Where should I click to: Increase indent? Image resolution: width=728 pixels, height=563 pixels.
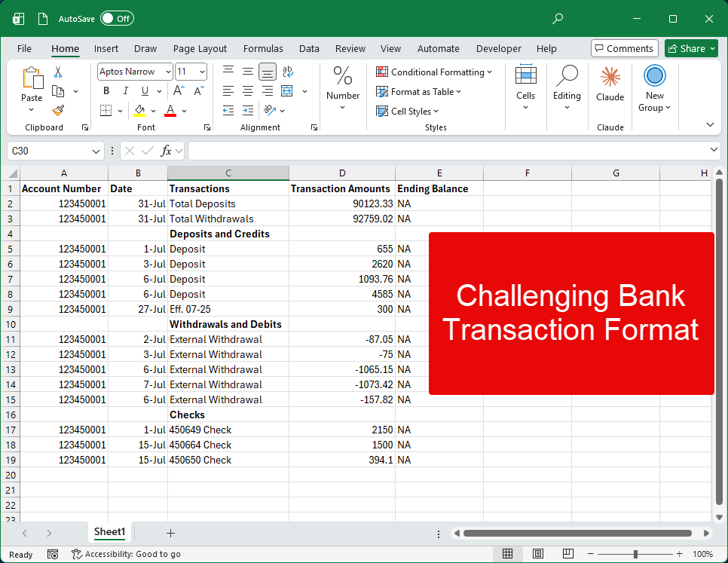point(248,111)
